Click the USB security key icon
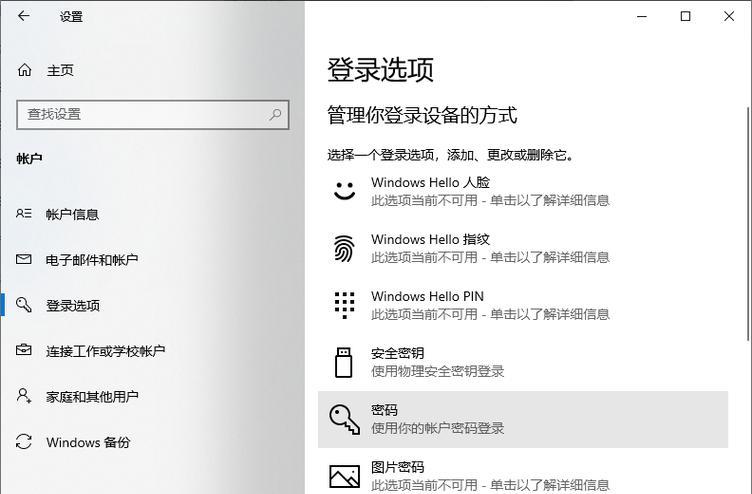The width and height of the screenshot is (752, 494). tap(343, 362)
